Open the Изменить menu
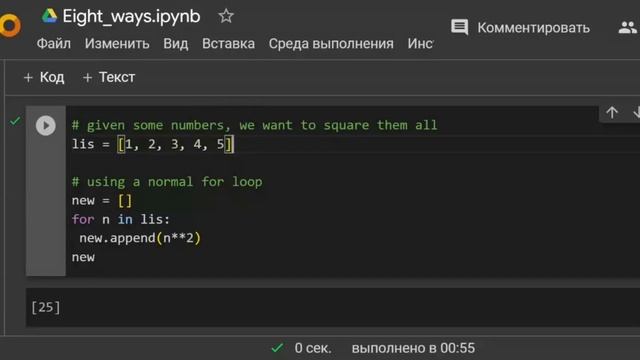Viewport: 640px width, 360px height. (x=117, y=44)
